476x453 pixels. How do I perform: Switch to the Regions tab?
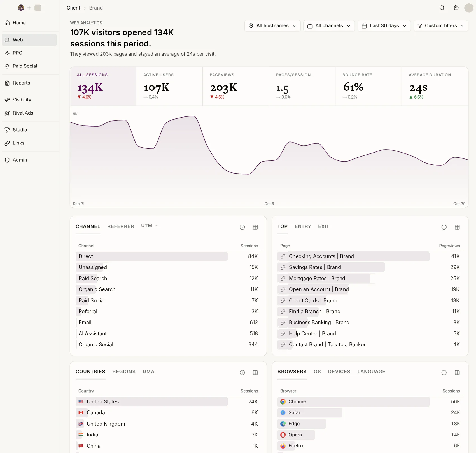(x=124, y=372)
